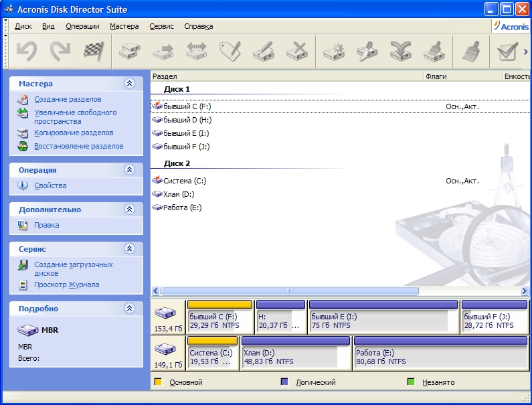The width and height of the screenshot is (532, 405).
Task: Open Копирование разделов link
Action: coord(74,133)
